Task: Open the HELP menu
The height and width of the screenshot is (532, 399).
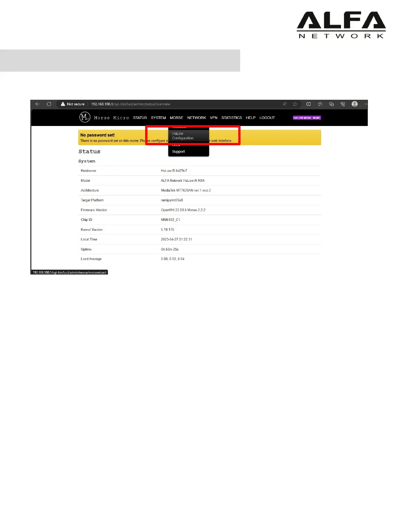Action: (251, 118)
